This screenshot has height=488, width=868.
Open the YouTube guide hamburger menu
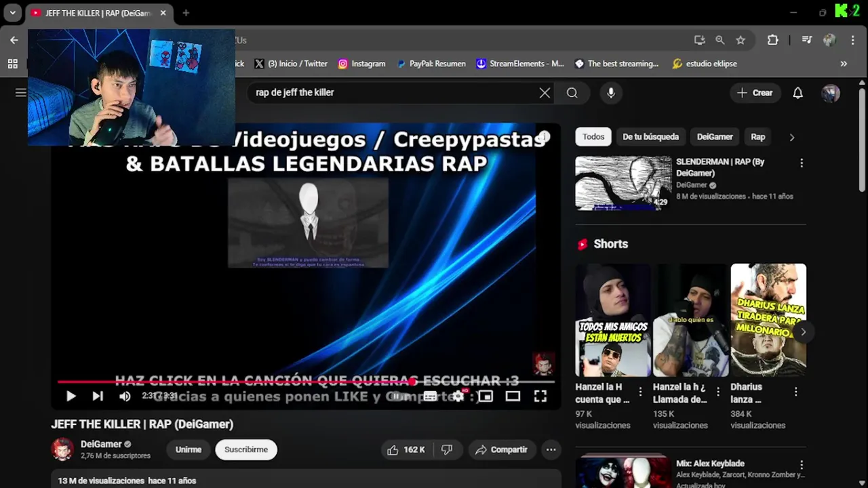click(x=20, y=93)
